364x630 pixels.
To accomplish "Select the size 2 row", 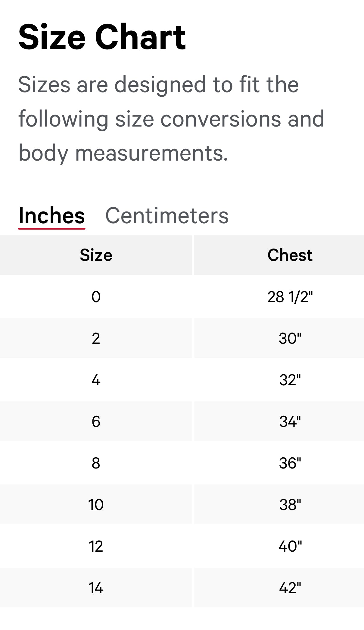I will pos(95,338).
